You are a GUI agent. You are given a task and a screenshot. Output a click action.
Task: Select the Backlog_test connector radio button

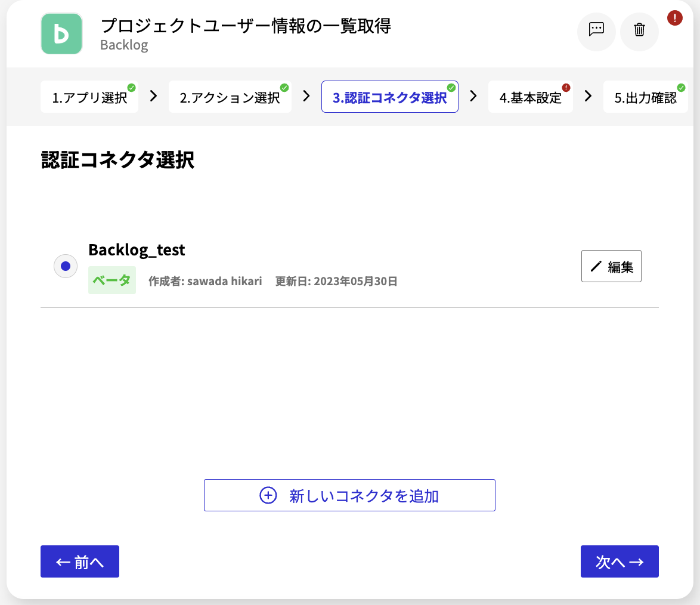point(66,266)
